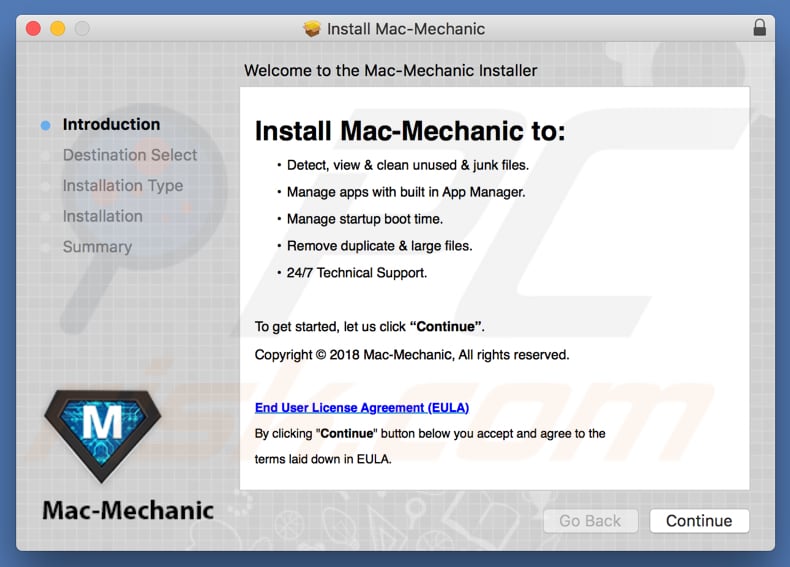Click the padlock icon in the title bar

click(760, 28)
